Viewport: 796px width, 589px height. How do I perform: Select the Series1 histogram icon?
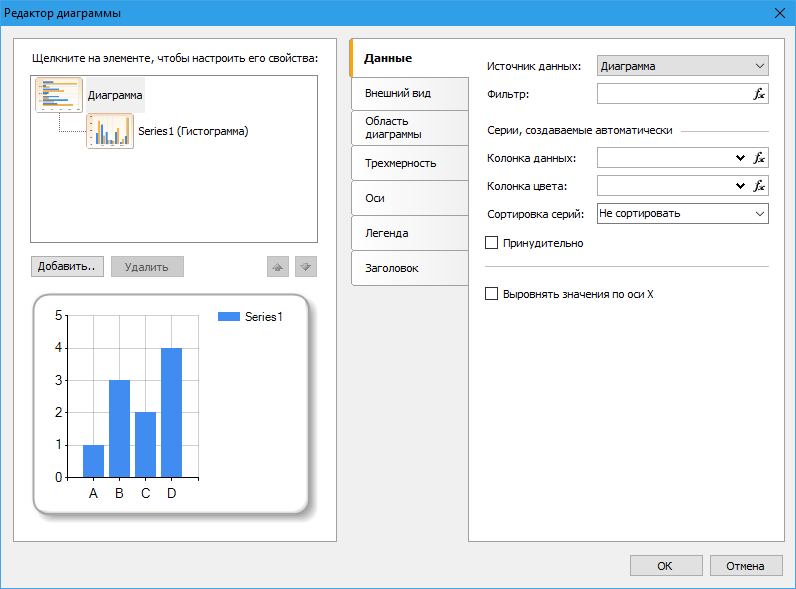[x=110, y=131]
